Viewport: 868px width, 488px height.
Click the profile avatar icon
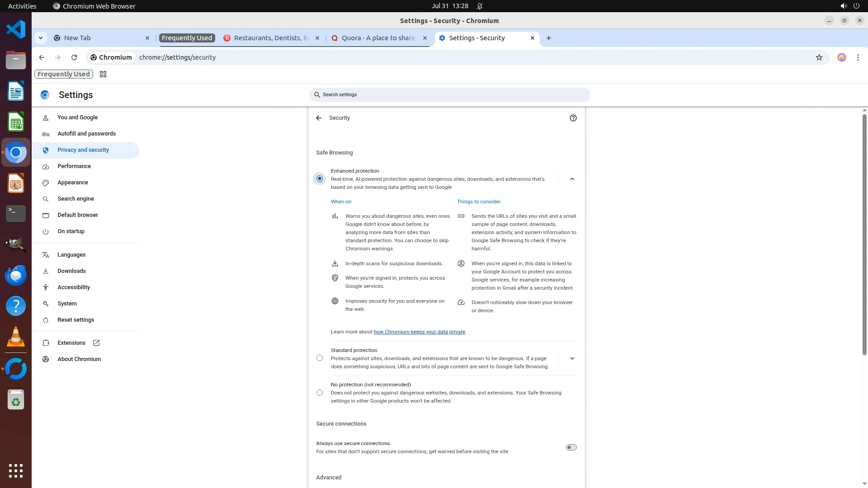coord(841,57)
